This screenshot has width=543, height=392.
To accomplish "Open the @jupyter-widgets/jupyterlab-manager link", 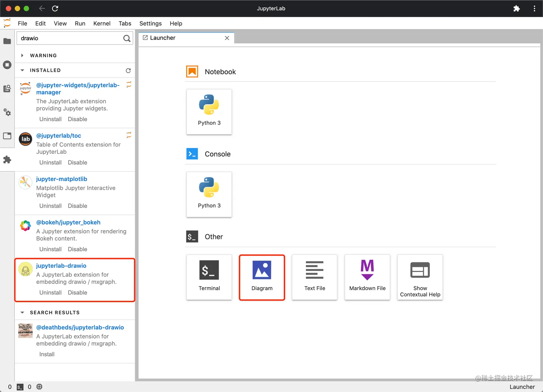I will [78, 89].
